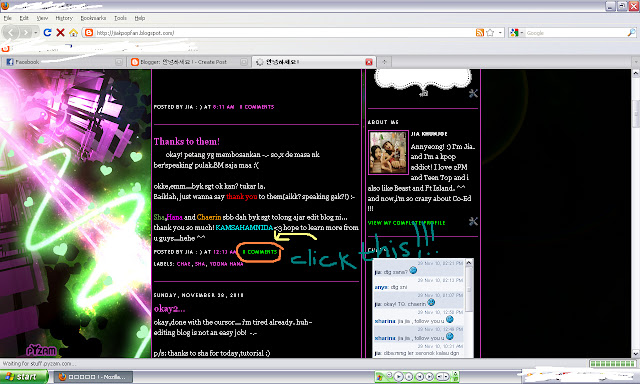
Task: Open 'View my complete profile' link
Action: coord(407,223)
